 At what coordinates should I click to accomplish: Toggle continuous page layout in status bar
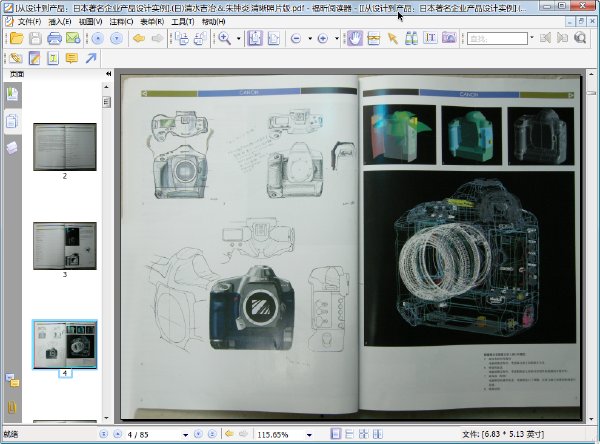click(349, 434)
